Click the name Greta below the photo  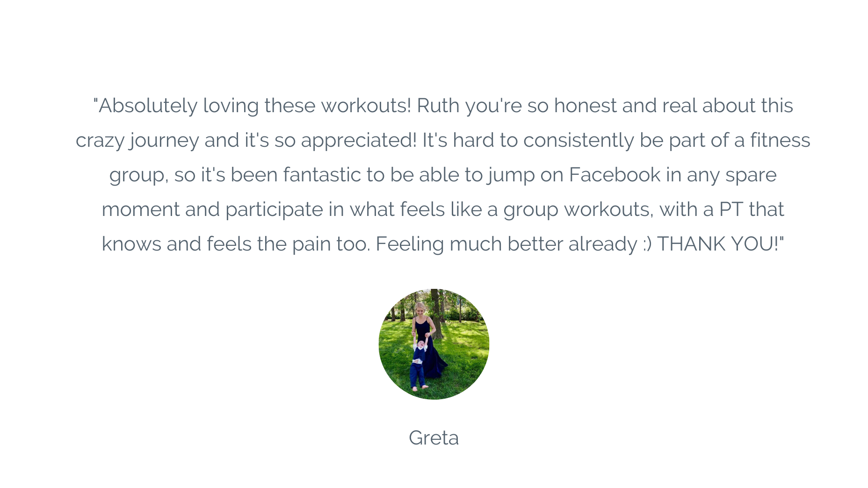pyautogui.click(x=434, y=438)
